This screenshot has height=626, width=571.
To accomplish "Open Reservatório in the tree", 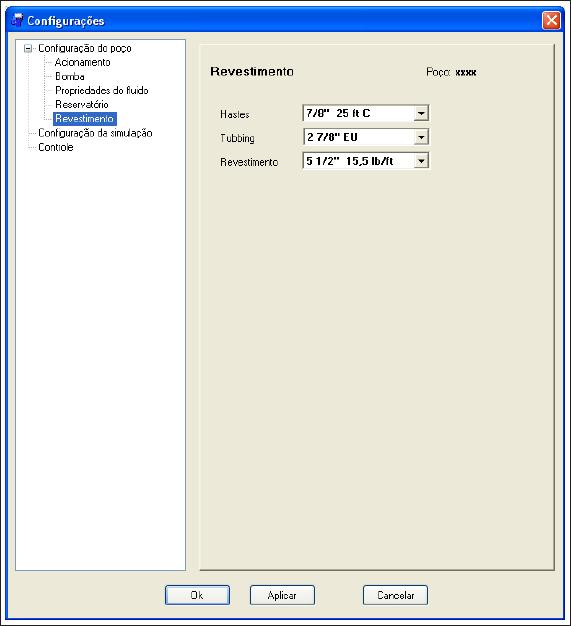I will click(82, 104).
